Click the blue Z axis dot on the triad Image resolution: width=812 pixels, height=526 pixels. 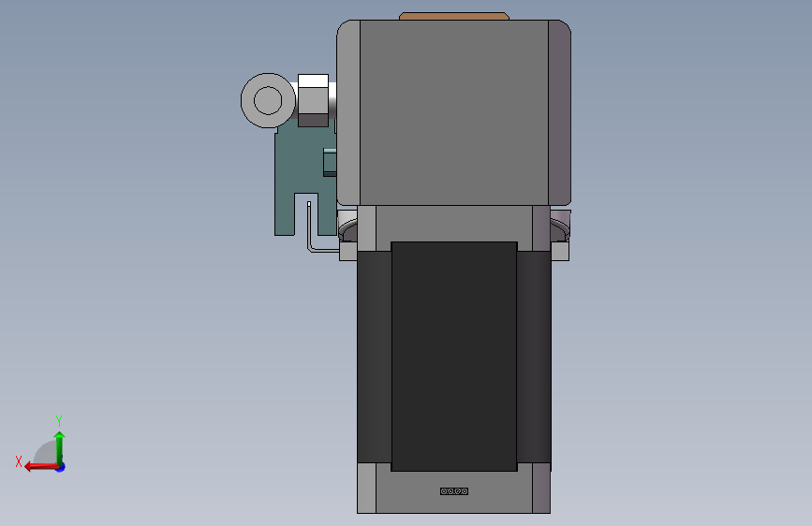tap(61, 467)
